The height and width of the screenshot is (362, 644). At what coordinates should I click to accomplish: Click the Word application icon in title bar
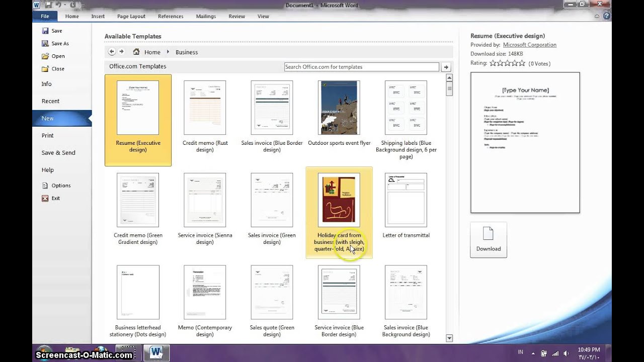pyautogui.click(x=37, y=5)
